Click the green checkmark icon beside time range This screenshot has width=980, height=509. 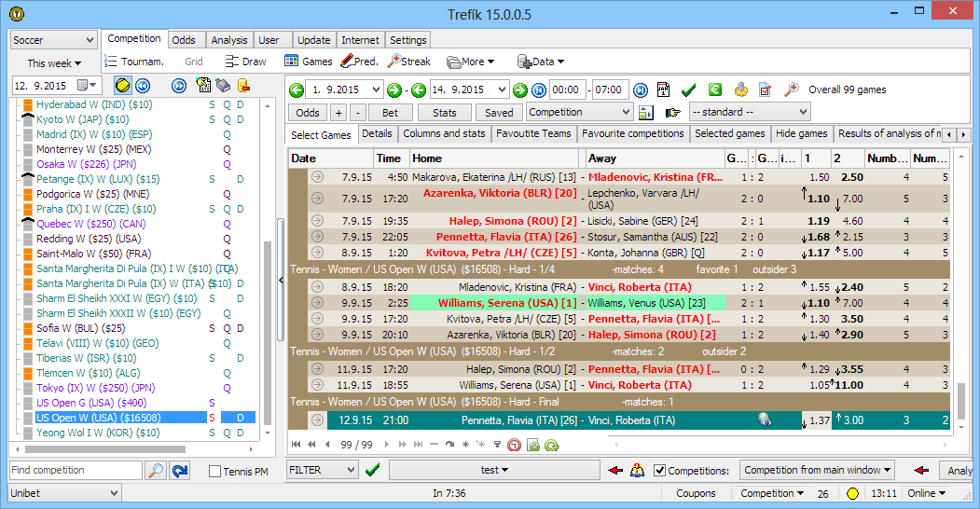pyautogui.click(x=689, y=90)
